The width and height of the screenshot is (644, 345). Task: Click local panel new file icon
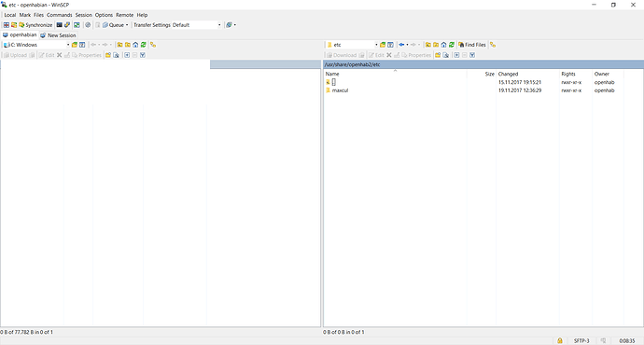click(x=117, y=55)
